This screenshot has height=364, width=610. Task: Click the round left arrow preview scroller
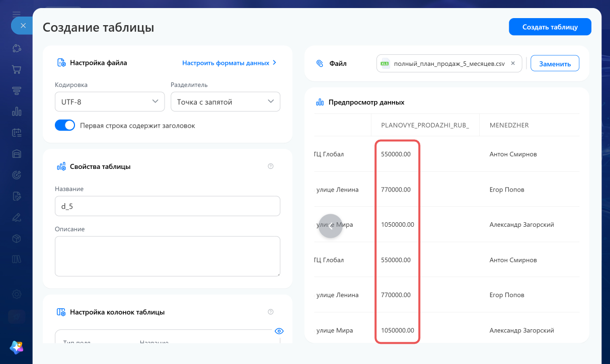[330, 226]
